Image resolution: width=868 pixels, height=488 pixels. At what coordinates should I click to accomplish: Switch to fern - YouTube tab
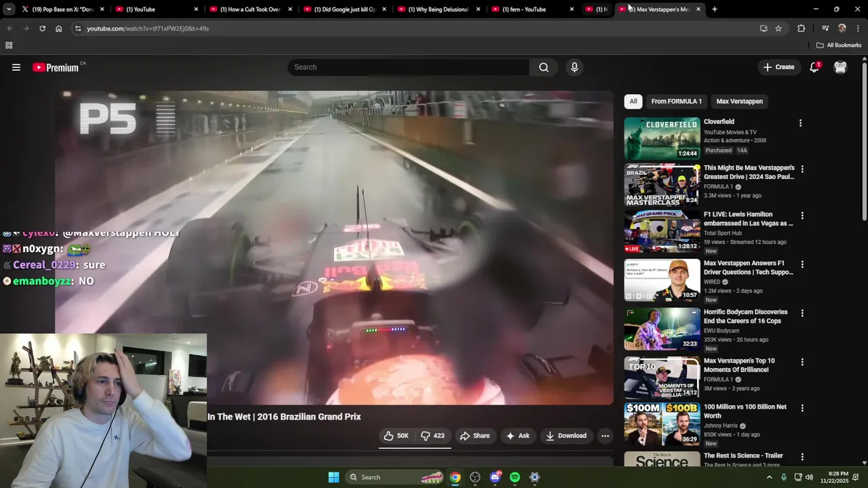[533, 9]
